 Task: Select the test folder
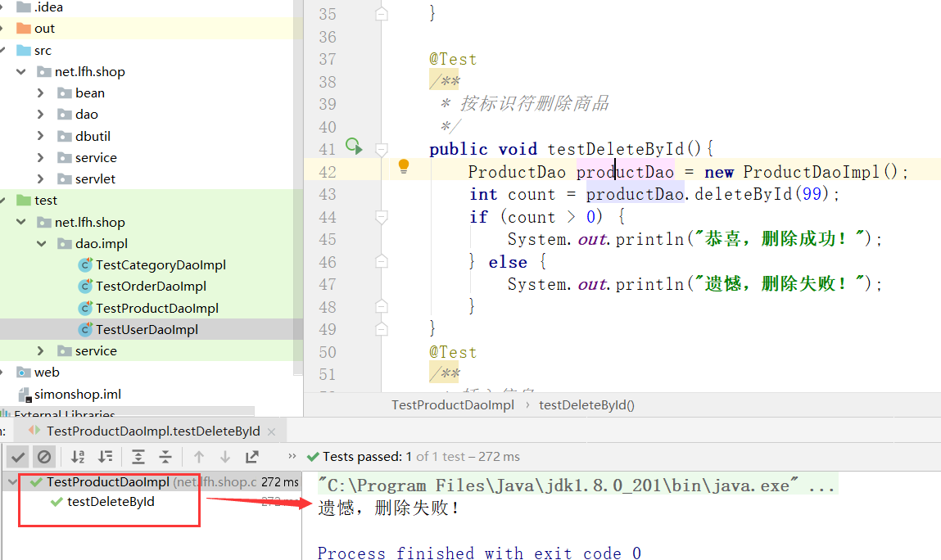pos(46,201)
